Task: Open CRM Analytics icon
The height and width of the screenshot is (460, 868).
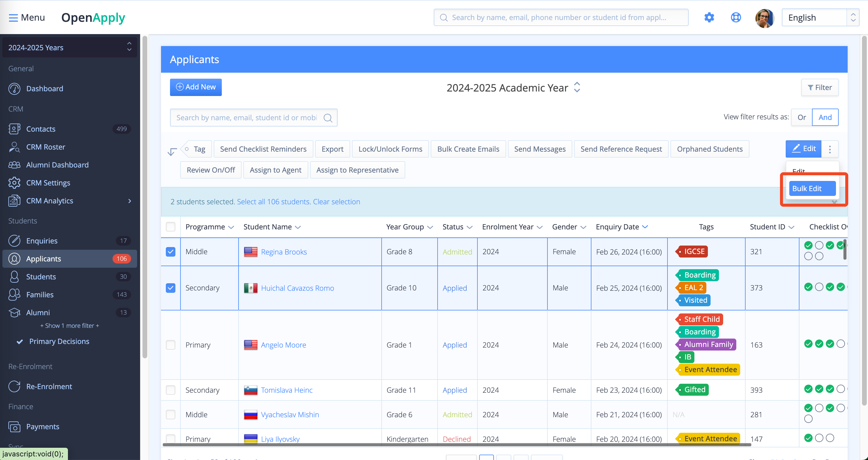Action: point(14,201)
